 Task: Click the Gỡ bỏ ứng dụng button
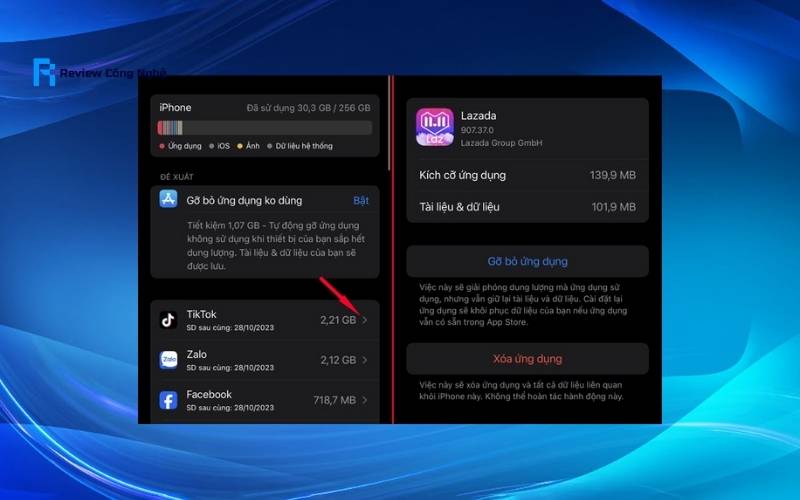528,261
